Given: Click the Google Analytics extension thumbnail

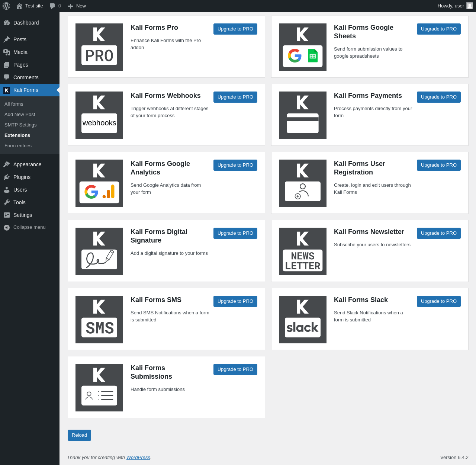Looking at the screenshot, I should [99, 183].
